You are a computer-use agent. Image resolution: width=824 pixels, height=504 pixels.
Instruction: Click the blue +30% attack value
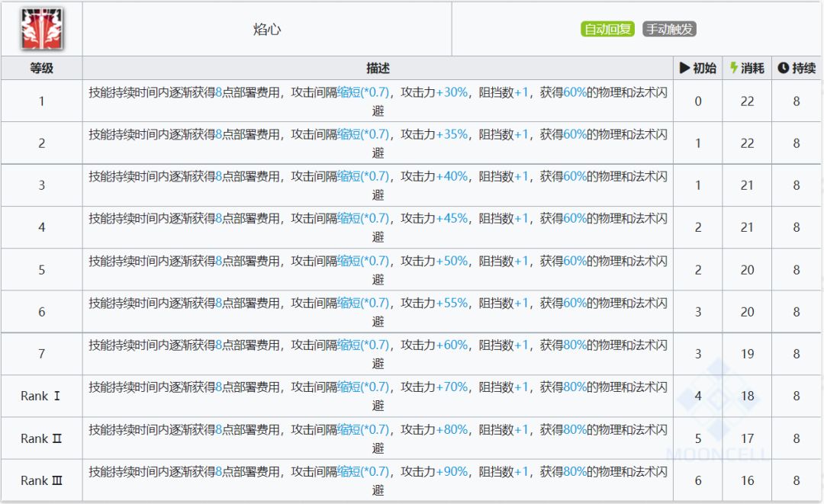tap(452, 91)
